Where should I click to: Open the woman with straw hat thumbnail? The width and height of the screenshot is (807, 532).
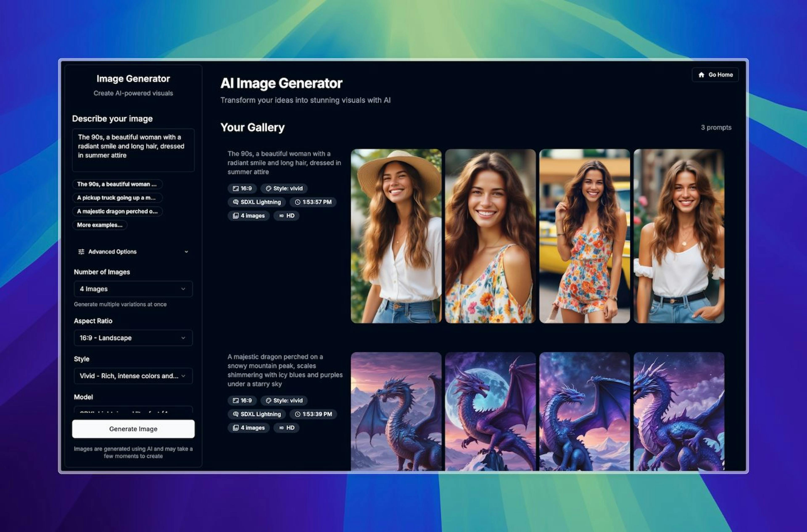(x=396, y=236)
